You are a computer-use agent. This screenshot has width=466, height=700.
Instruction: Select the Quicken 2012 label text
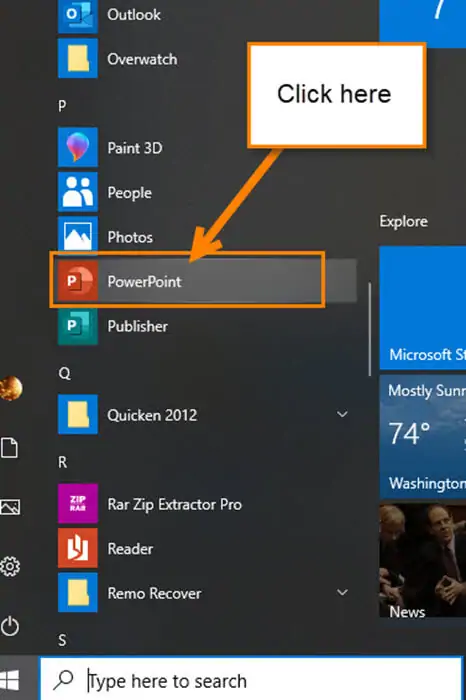coord(152,415)
